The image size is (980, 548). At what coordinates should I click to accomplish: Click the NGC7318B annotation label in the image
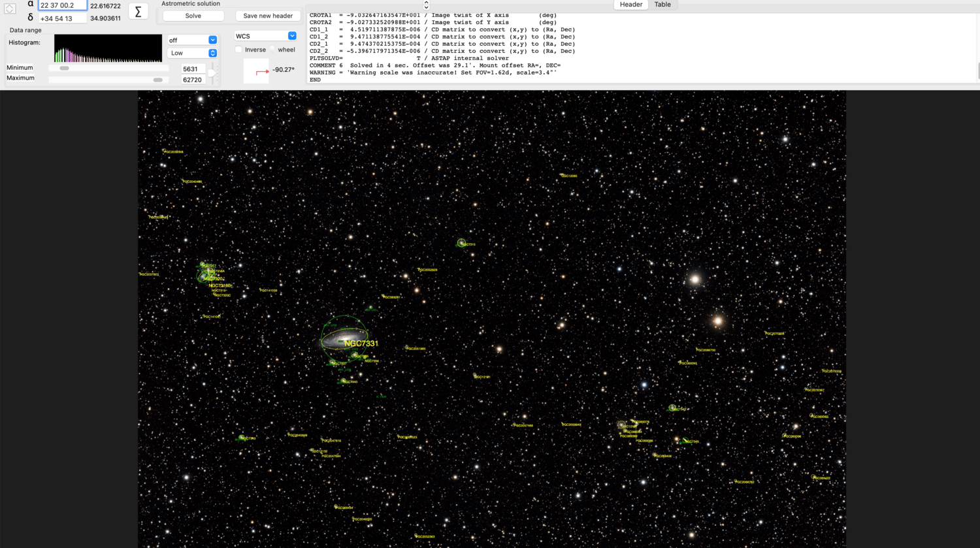coord(220,285)
